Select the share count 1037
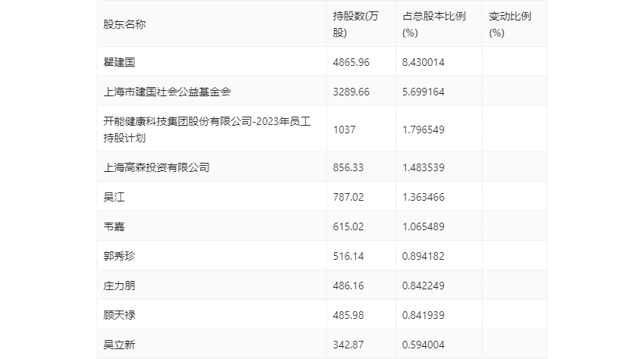 [x=344, y=130]
